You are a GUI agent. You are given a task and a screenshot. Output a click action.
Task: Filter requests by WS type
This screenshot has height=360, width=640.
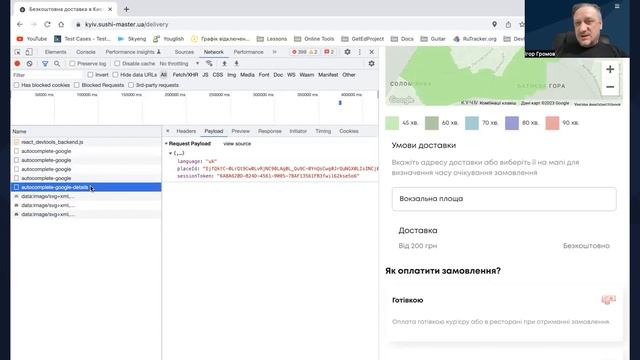tap(291, 75)
